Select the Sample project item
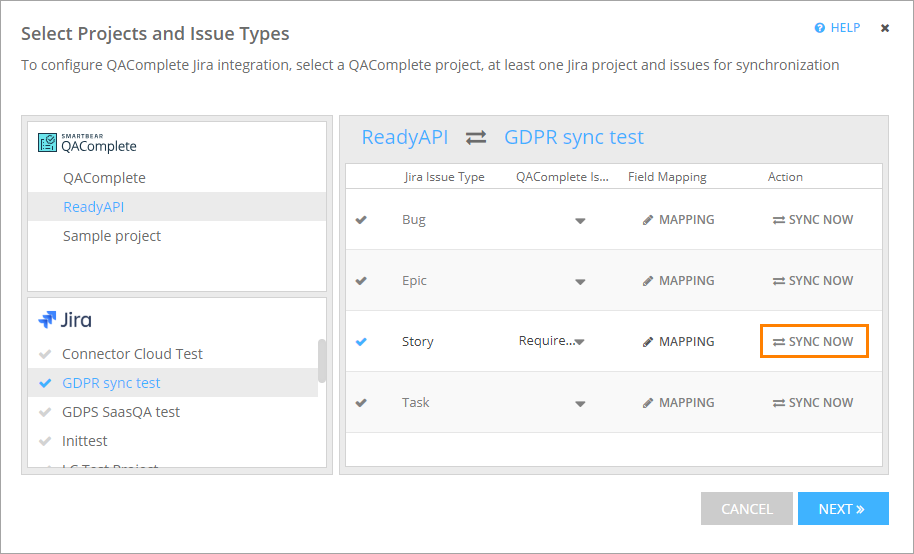The image size is (914, 554). [x=112, y=236]
